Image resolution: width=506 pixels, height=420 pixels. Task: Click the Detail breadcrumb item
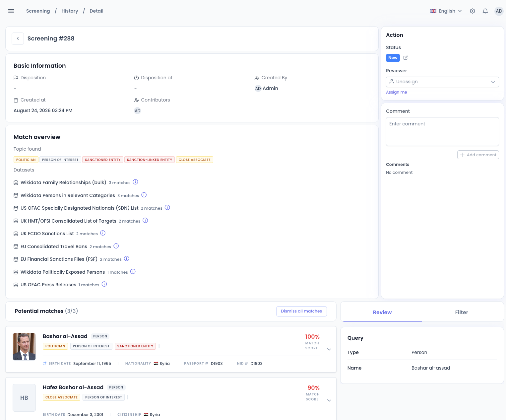click(96, 11)
